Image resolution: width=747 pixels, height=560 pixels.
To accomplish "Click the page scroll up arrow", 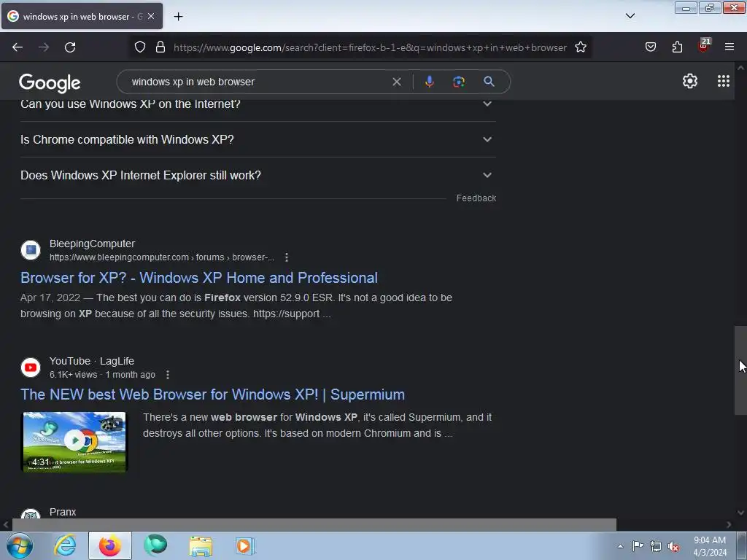I will [740, 68].
